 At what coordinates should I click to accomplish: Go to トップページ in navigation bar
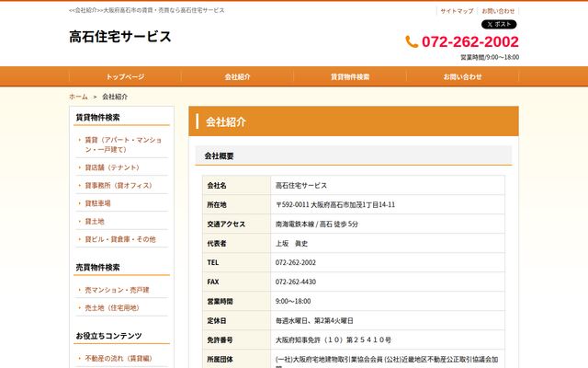[x=125, y=77]
